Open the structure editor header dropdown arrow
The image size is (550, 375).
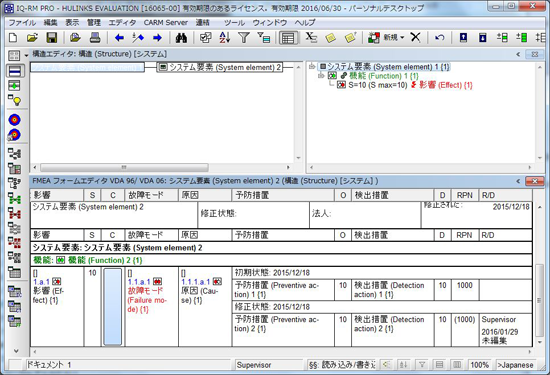click(26, 55)
